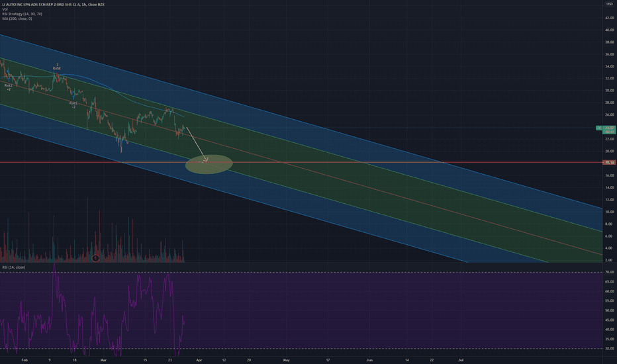
Task: Click the 42.00 price axis label
Action: tap(610, 18)
